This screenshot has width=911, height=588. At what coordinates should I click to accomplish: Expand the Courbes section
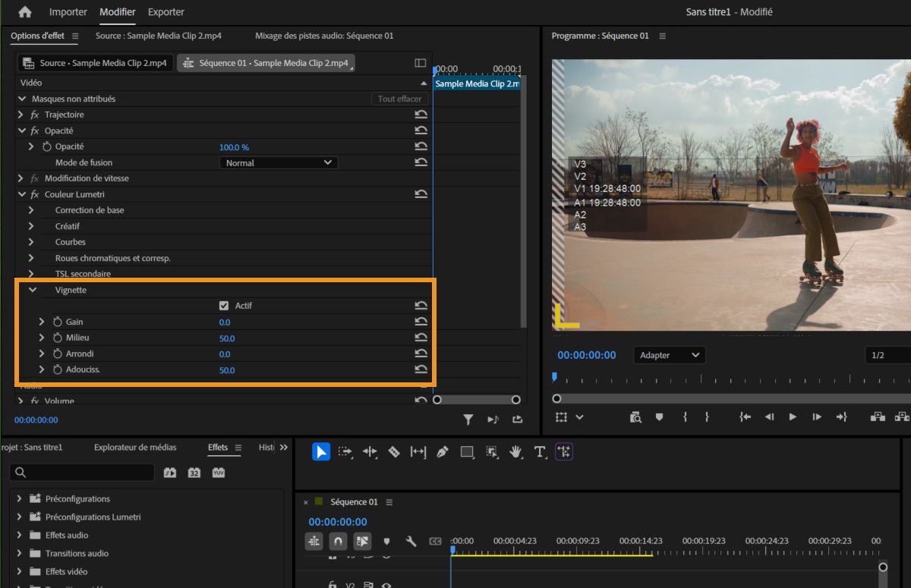32,242
